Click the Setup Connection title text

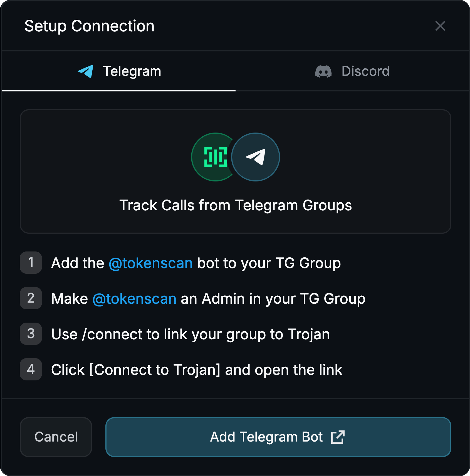pos(89,26)
